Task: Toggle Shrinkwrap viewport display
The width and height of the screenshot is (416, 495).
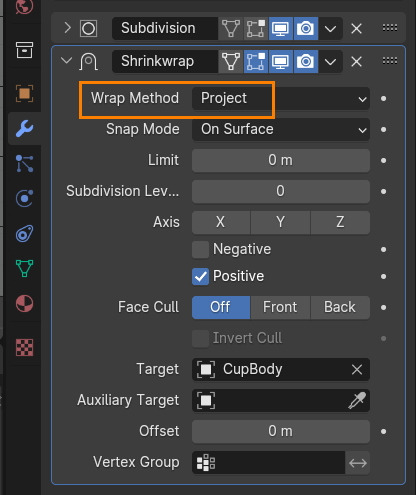Action: click(x=281, y=61)
